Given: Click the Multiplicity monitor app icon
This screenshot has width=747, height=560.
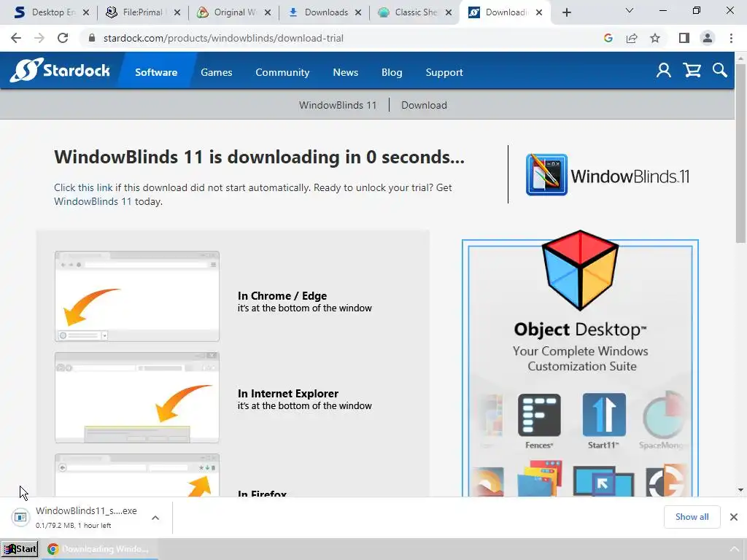Looking at the screenshot, I should [603, 481].
